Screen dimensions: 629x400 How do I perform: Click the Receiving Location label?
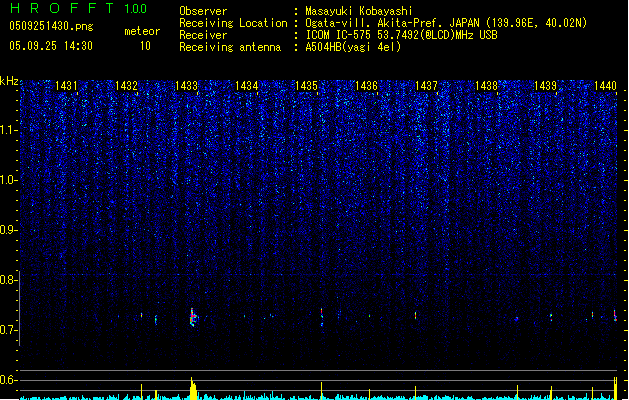click(x=233, y=23)
